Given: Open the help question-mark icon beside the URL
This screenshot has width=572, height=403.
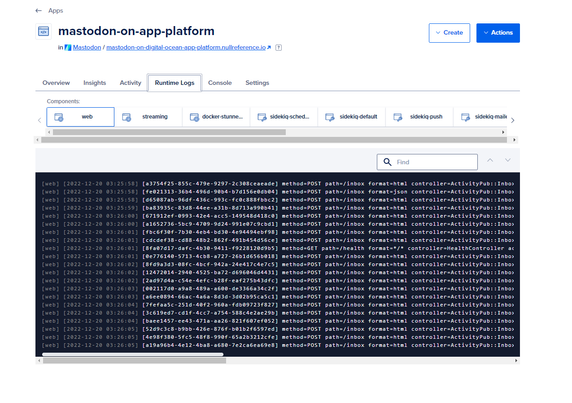Looking at the screenshot, I should click(278, 47).
